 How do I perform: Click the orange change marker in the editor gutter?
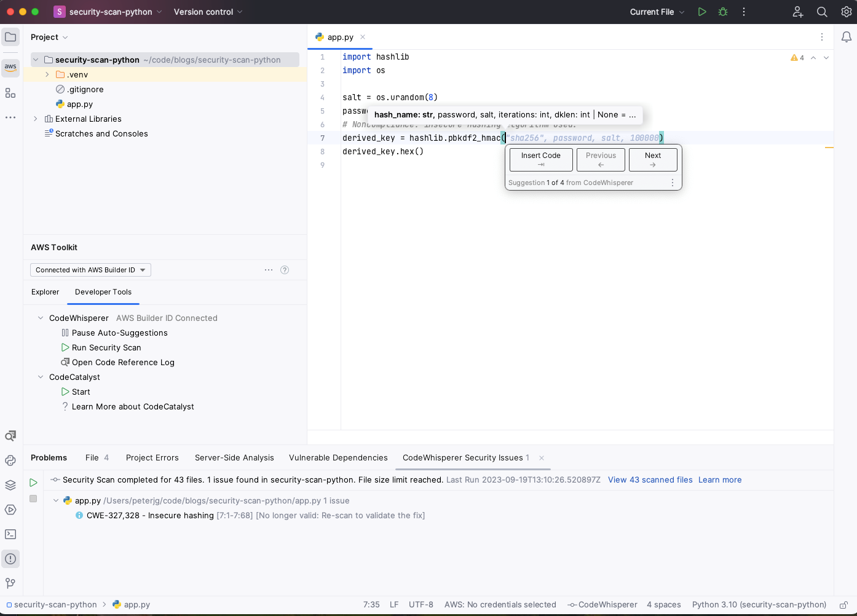[830, 148]
